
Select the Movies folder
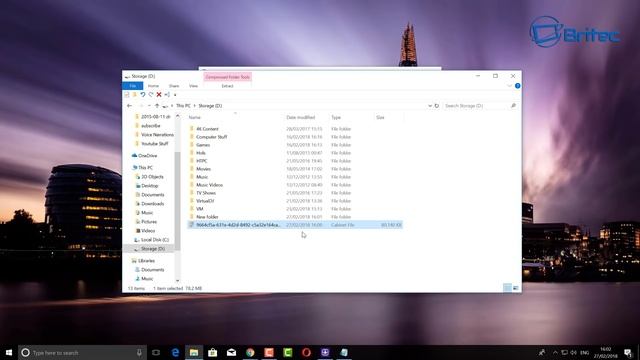[x=203, y=169]
